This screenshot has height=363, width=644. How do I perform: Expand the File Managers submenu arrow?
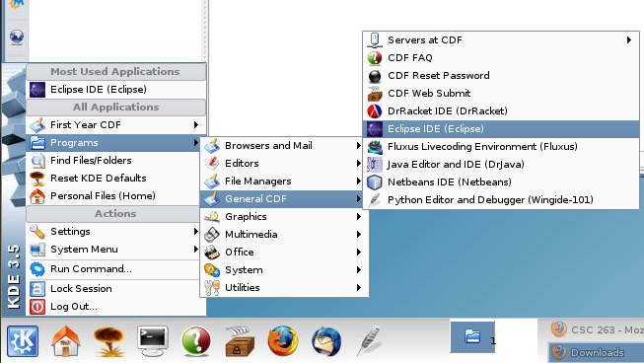click(359, 181)
